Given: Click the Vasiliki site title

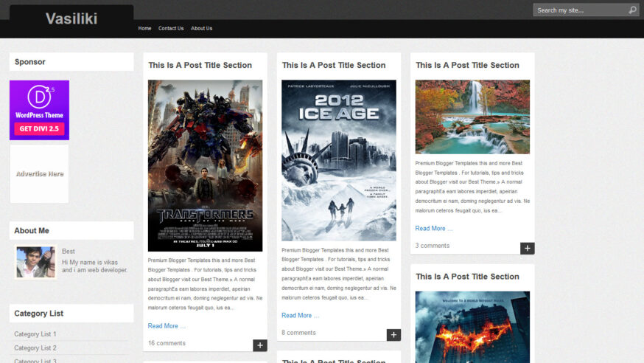Looking at the screenshot, I should (x=71, y=18).
